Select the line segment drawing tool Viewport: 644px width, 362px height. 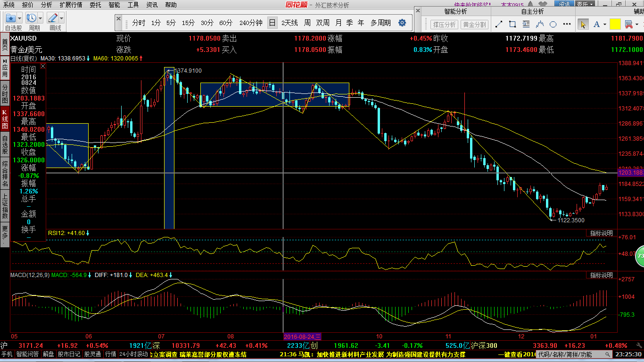(499, 24)
